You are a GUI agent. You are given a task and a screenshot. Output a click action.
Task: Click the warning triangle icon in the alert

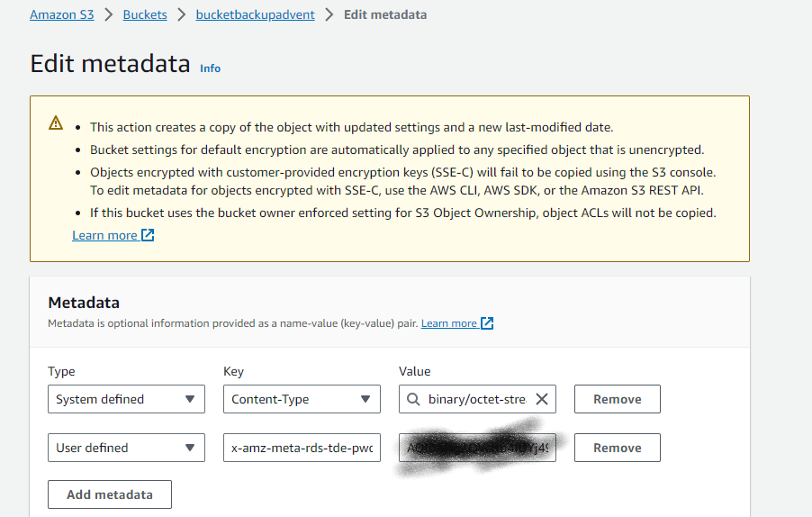coord(56,123)
